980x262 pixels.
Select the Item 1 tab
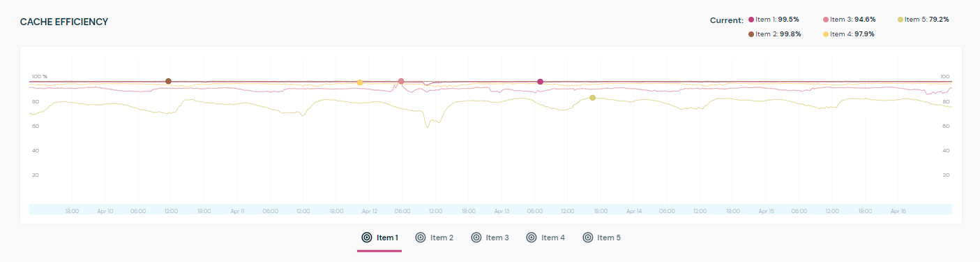tap(379, 238)
